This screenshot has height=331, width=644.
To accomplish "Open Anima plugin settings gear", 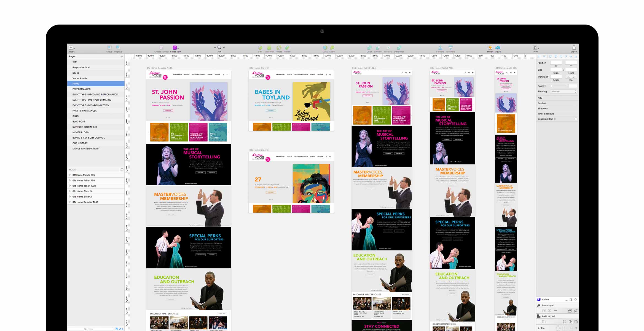I will [576, 300].
